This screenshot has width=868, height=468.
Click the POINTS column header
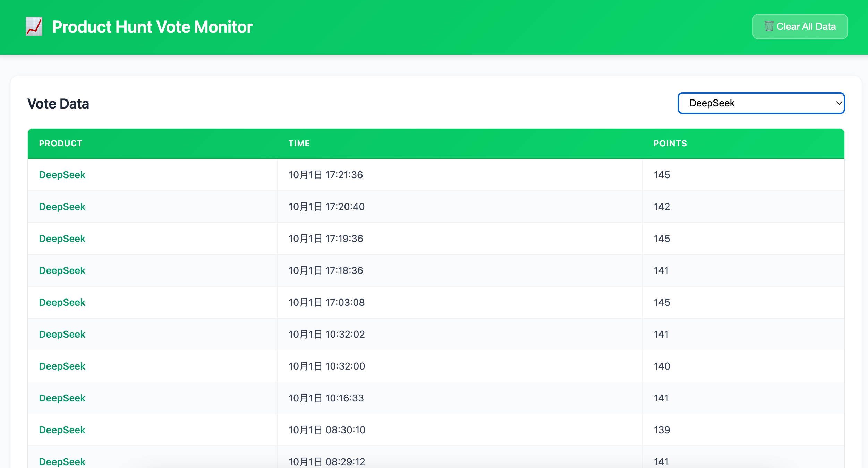[x=670, y=144]
